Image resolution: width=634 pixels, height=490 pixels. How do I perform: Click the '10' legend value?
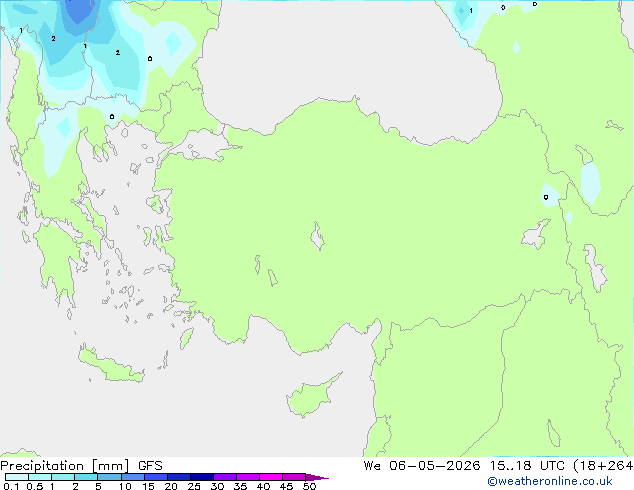pyautogui.click(x=125, y=486)
